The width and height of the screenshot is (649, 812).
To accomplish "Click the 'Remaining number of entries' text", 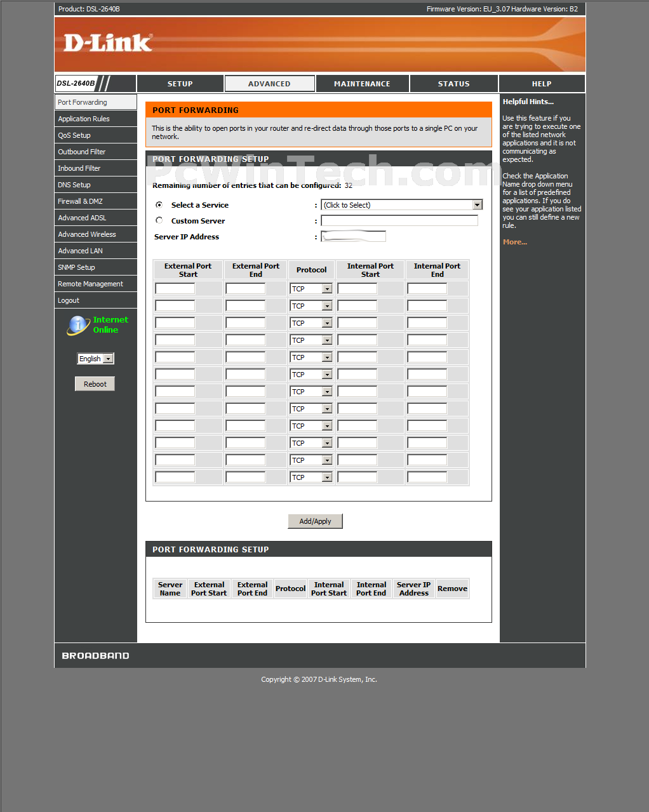I will coord(252,185).
